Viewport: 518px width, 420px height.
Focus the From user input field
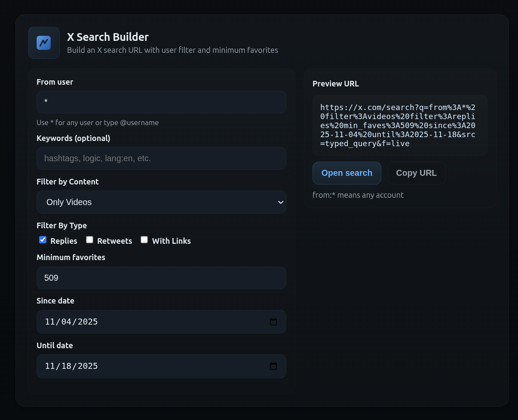161,102
